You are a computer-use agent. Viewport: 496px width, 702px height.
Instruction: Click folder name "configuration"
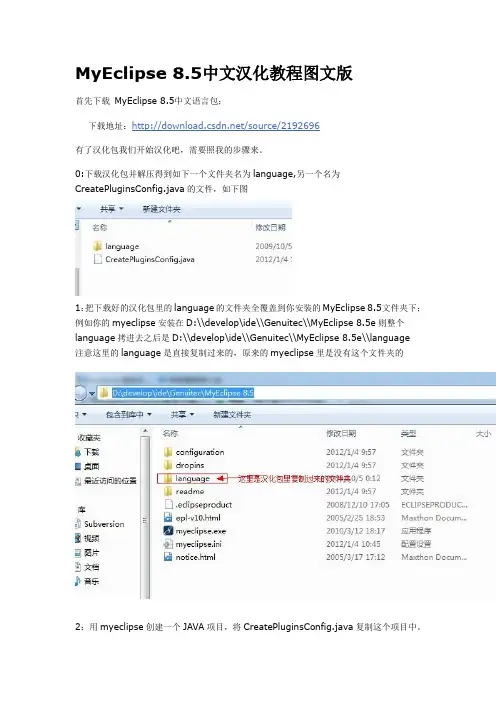coord(200,452)
